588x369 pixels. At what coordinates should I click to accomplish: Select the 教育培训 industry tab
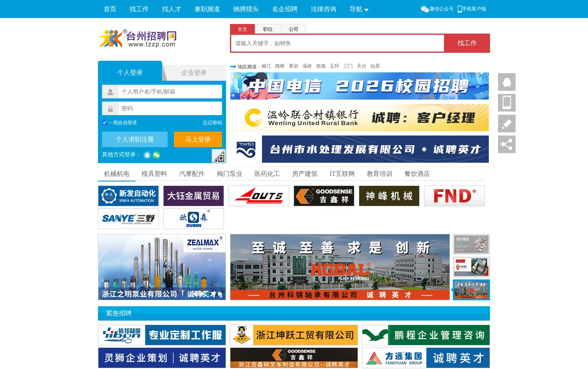pyautogui.click(x=380, y=174)
